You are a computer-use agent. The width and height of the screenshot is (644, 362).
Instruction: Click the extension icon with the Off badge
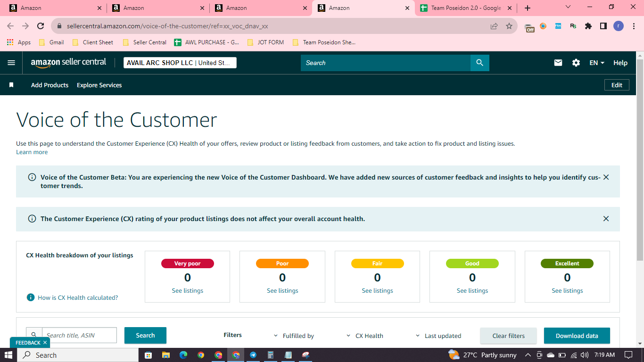pyautogui.click(x=529, y=27)
